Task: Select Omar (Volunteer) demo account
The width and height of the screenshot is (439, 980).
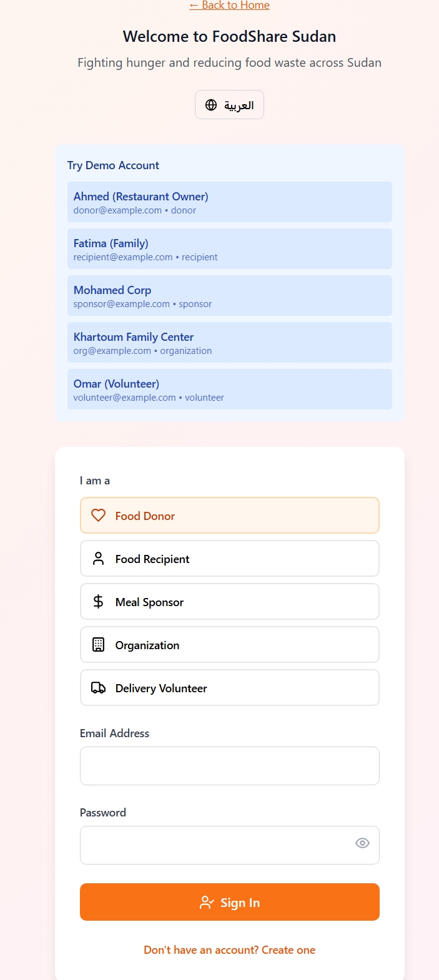Action: tap(229, 389)
